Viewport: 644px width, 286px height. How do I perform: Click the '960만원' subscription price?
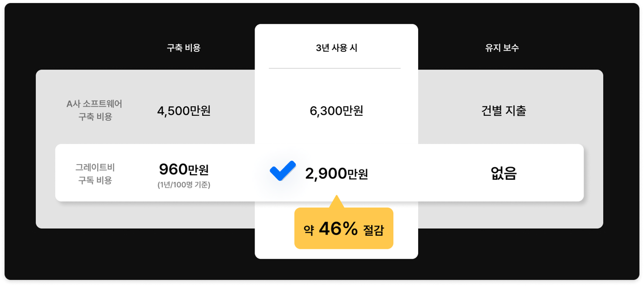[x=184, y=169]
